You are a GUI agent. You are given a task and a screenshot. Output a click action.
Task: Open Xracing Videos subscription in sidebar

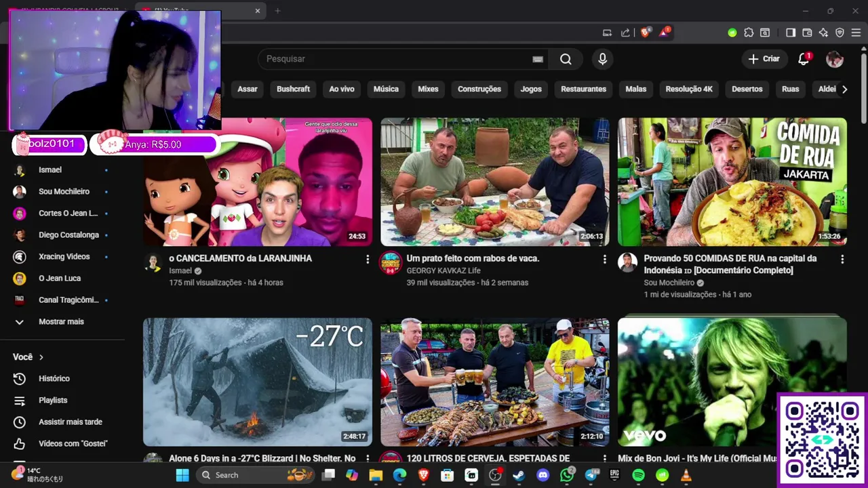pyautogui.click(x=62, y=256)
